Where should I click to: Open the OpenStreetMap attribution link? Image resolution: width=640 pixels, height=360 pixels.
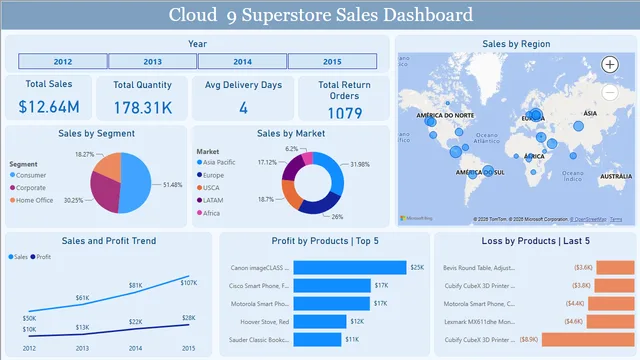pyautogui.click(x=588, y=219)
